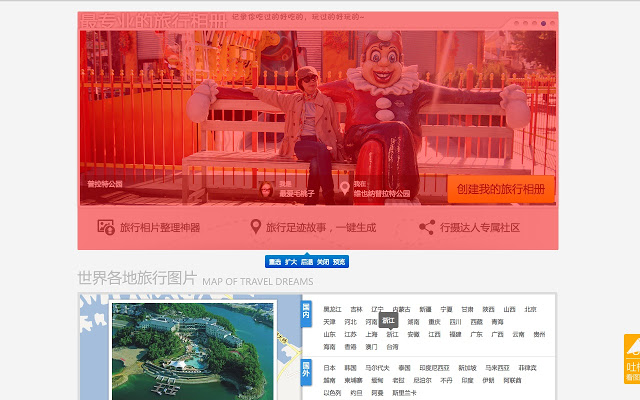Click the 日本 country link
Screen dimensions: 640x400
click(x=329, y=368)
